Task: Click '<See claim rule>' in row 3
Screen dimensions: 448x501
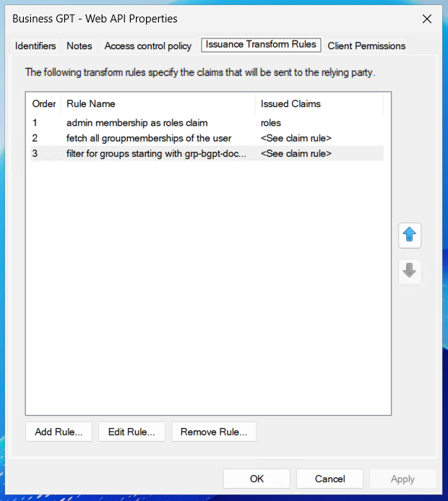Action: [296, 153]
